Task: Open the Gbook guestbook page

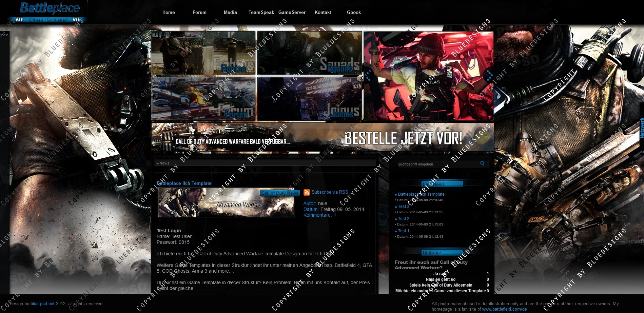Action: (x=354, y=12)
